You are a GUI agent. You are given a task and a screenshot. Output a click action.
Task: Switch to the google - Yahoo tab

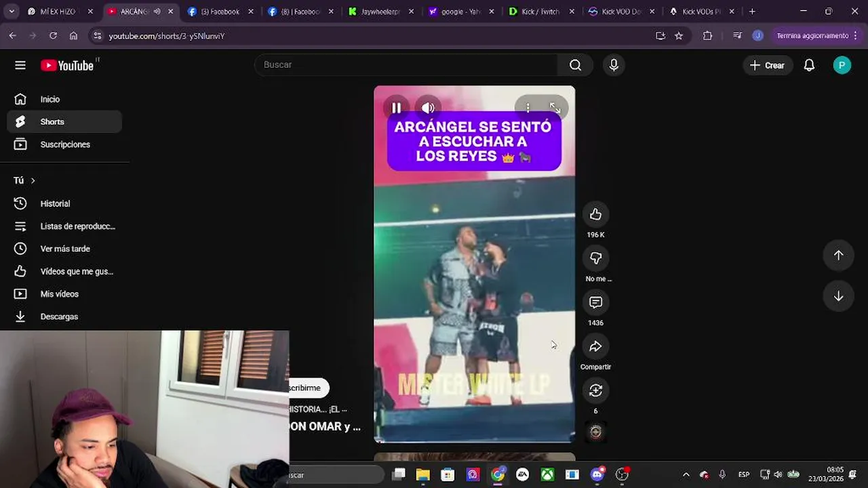coord(460,12)
